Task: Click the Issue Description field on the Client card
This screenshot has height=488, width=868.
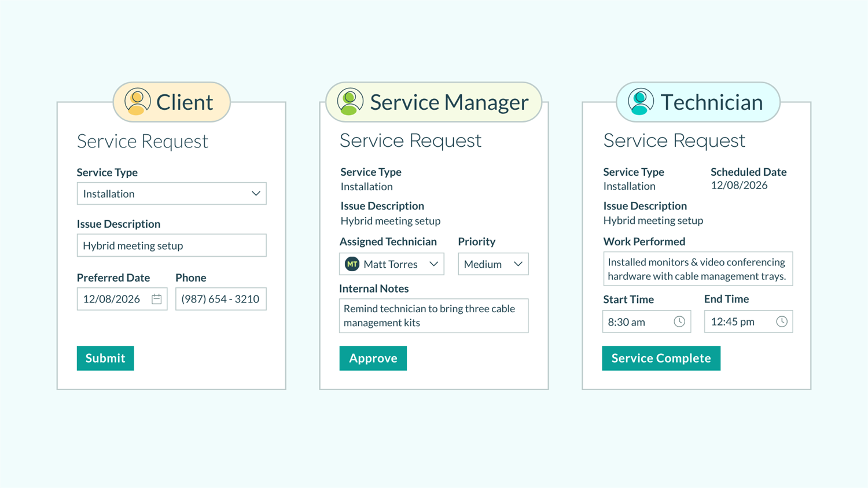Action: [x=171, y=245]
